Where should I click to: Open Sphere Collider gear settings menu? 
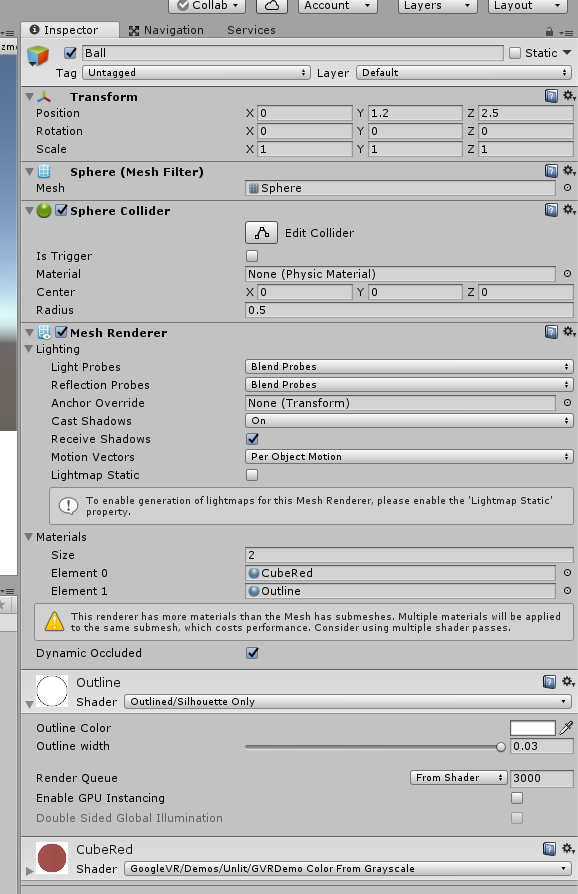(569, 210)
